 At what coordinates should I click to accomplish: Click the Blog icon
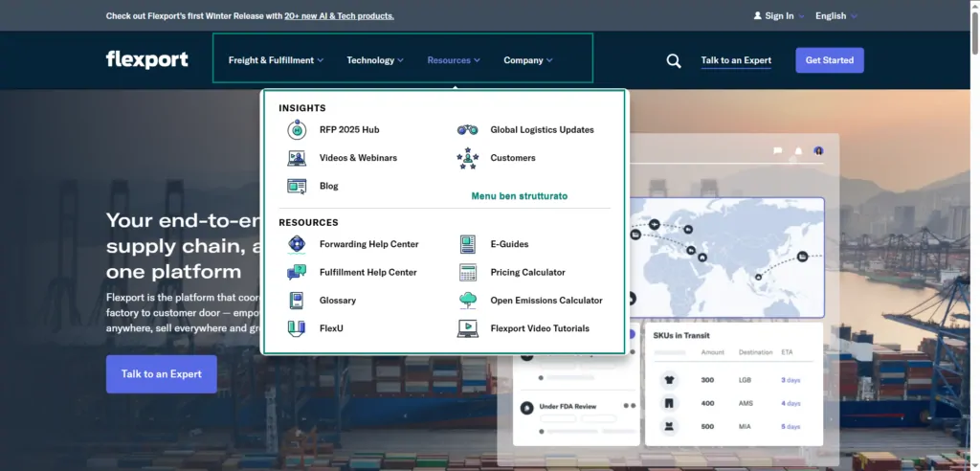tap(297, 187)
